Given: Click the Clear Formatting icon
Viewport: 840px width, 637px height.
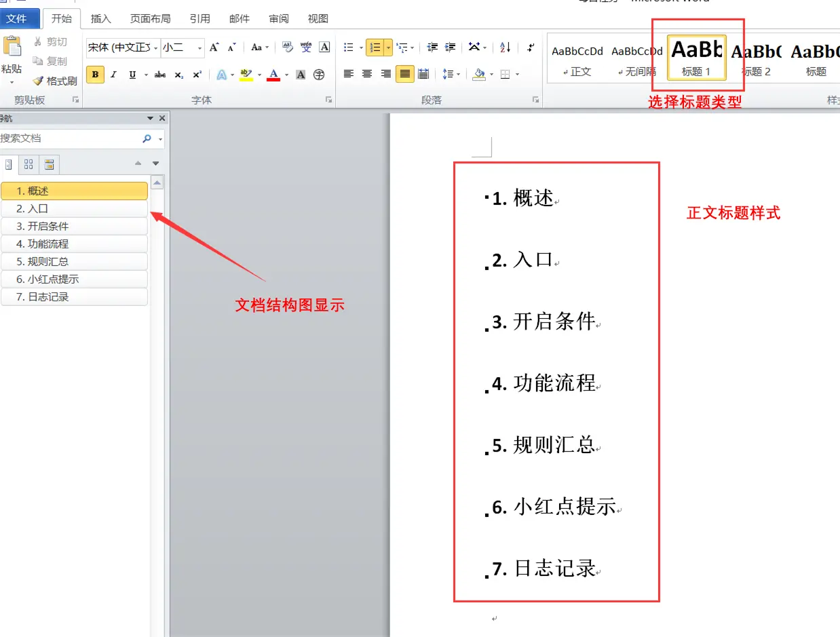Looking at the screenshot, I should pos(287,47).
